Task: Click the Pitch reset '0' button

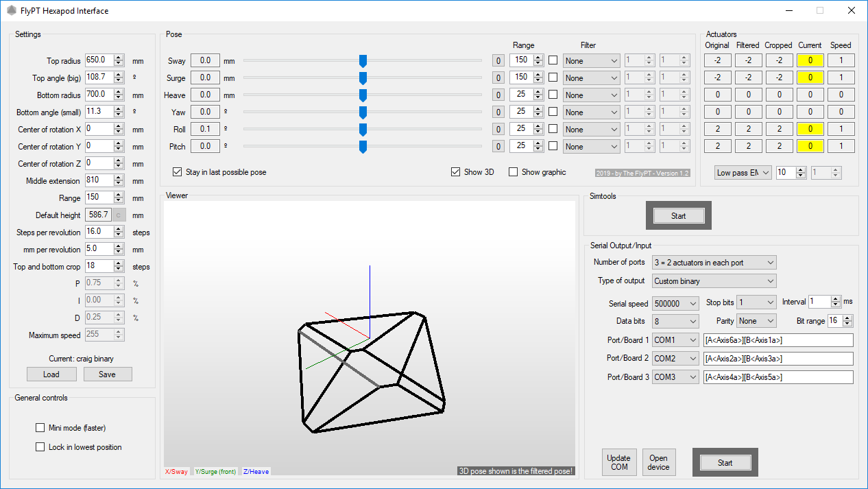Action: tap(498, 146)
